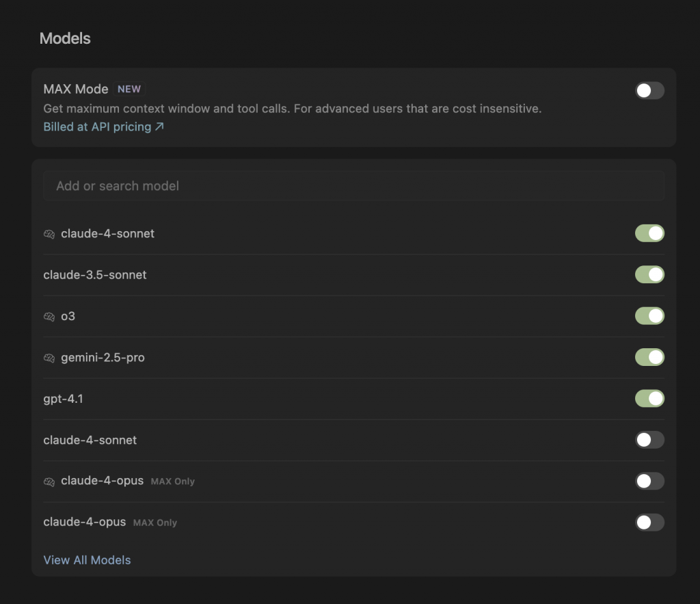700x604 pixels.
Task: Click the claude-4-sonnet name without brain icon
Action: (90, 440)
